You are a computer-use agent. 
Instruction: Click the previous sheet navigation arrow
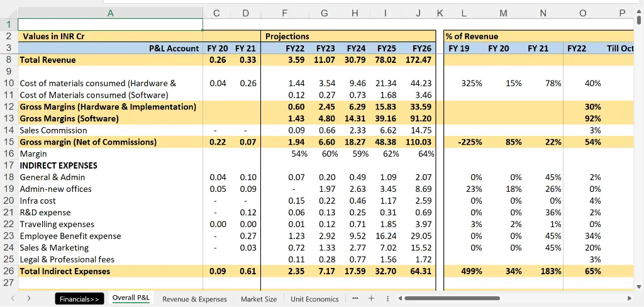point(11,299)
